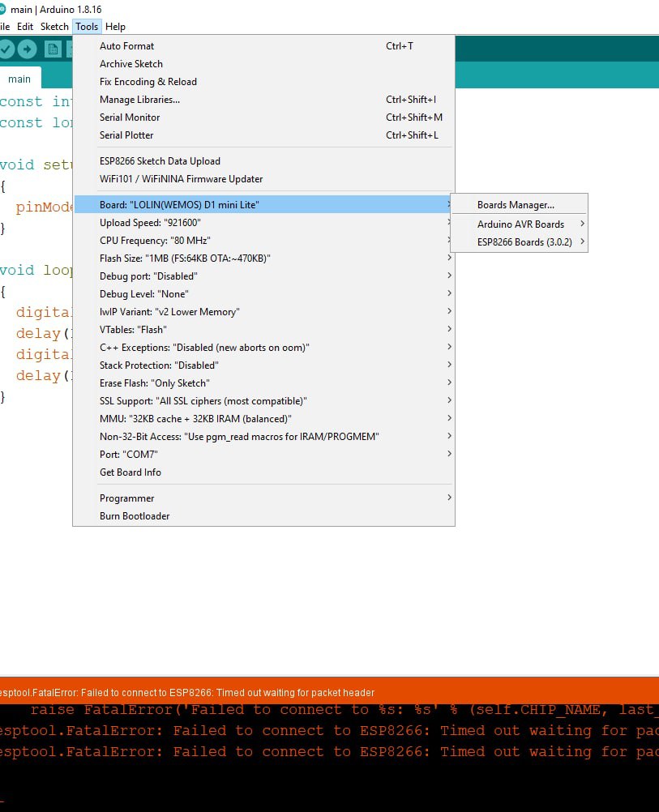Open the Help menu

(115, 27)
